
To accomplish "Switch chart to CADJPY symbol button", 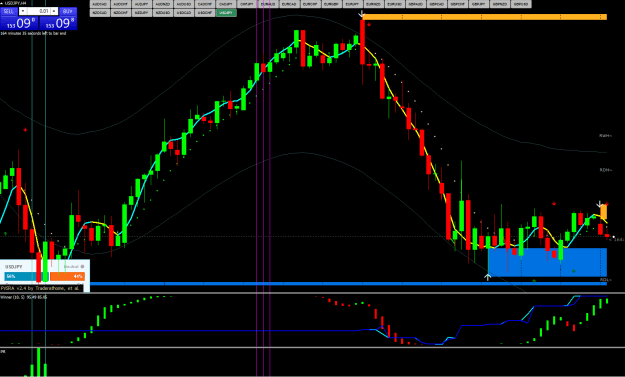I will click(226, 4).
